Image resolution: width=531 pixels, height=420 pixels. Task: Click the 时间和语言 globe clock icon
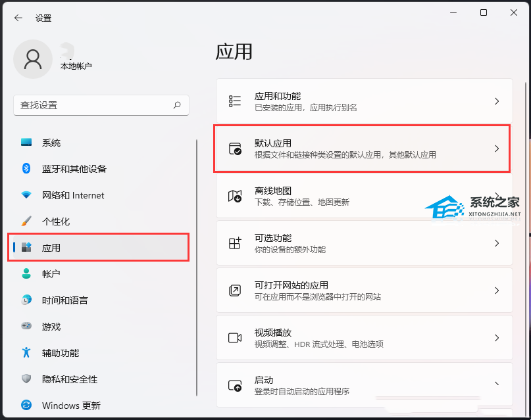(26, 300)
